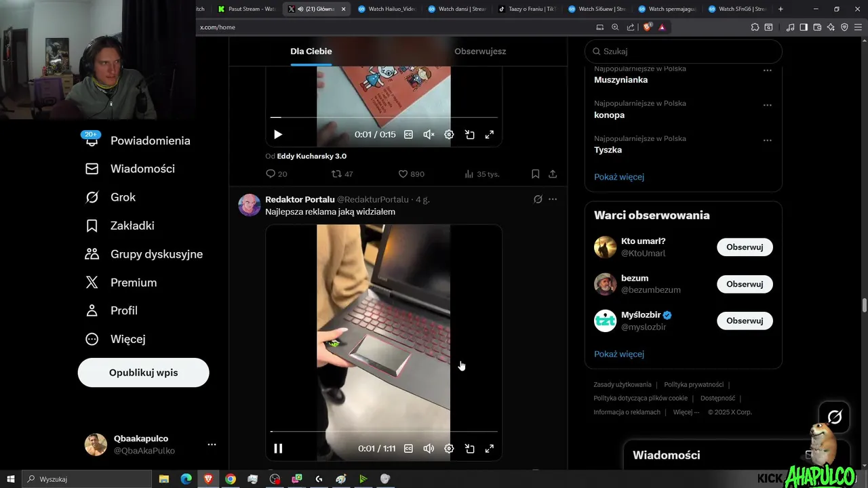Click the Szukaj search field

coord(684,52)
